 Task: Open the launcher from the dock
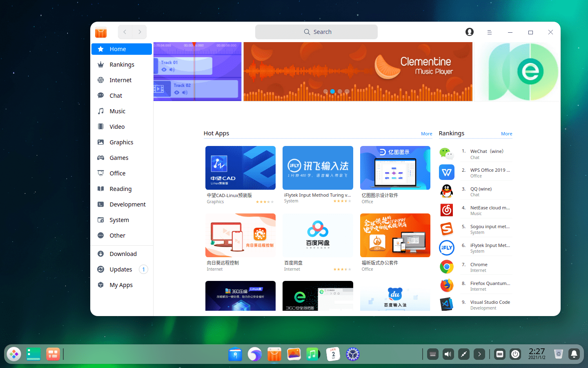click(x=14, y=354)
